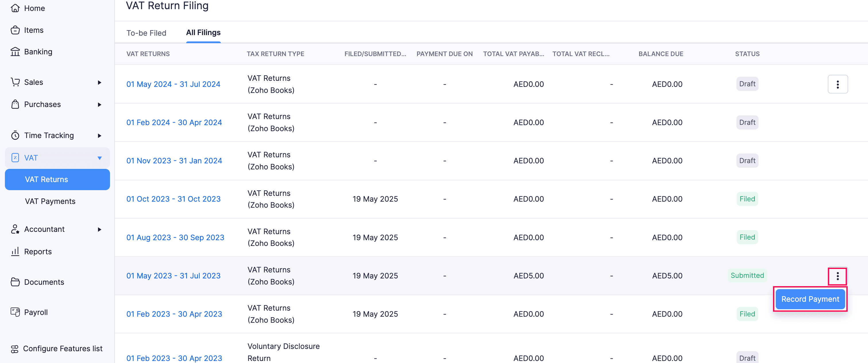
Task: Click the Payroll icon in sidebar
Action: (x=16, y=312)
